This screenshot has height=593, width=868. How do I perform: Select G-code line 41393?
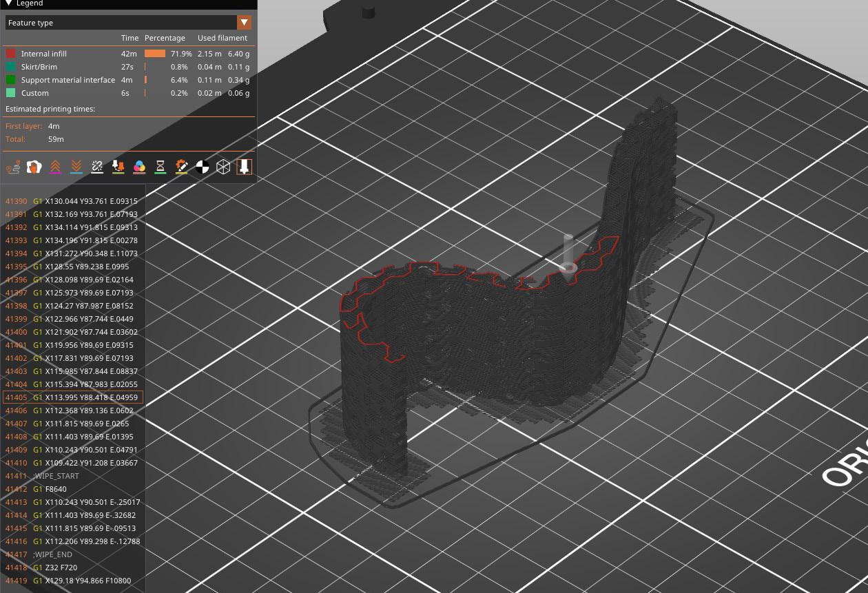(x=72, y=240)
